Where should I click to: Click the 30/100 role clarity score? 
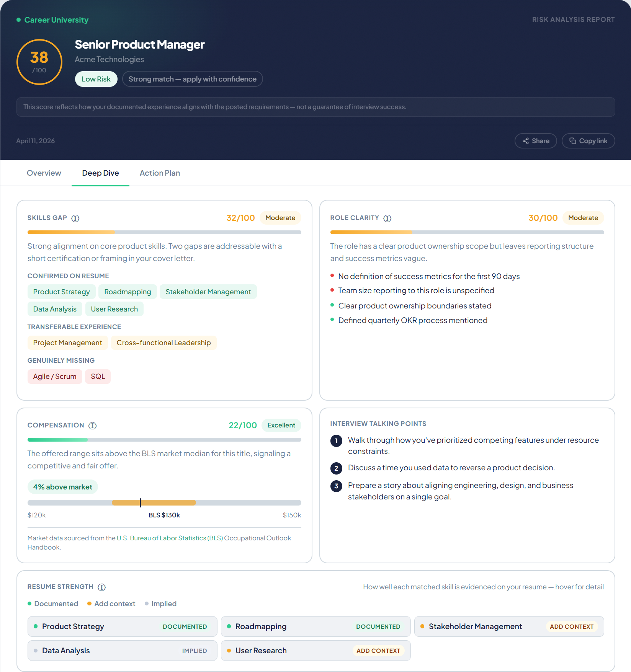(x=543, y=218)
